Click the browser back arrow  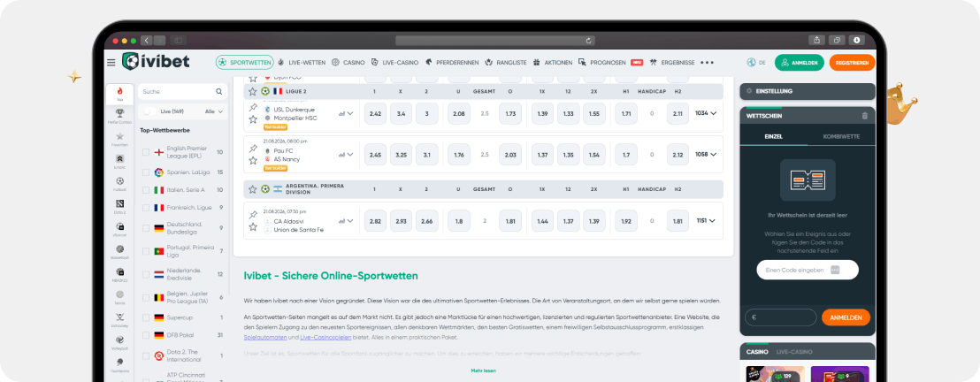click(146, 40)
